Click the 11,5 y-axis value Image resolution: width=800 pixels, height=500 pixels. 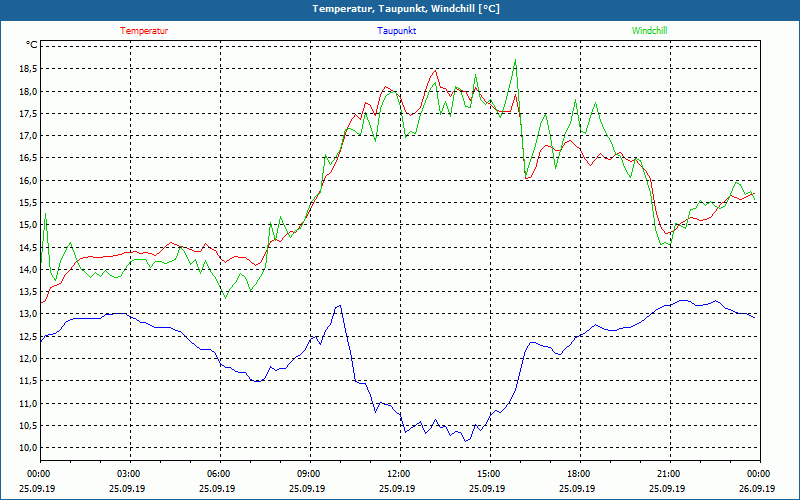[28, 381]
